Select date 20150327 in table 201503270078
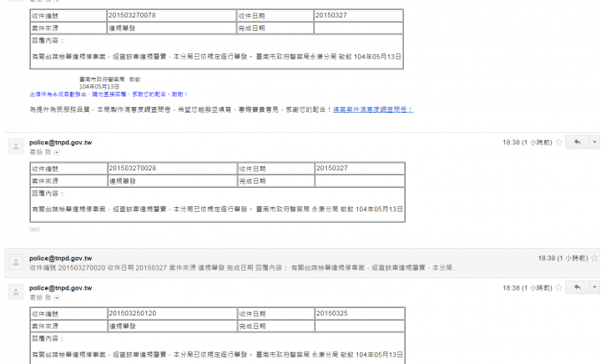The height and width of the screenshot is (364, 601). (x=331, y=15)
